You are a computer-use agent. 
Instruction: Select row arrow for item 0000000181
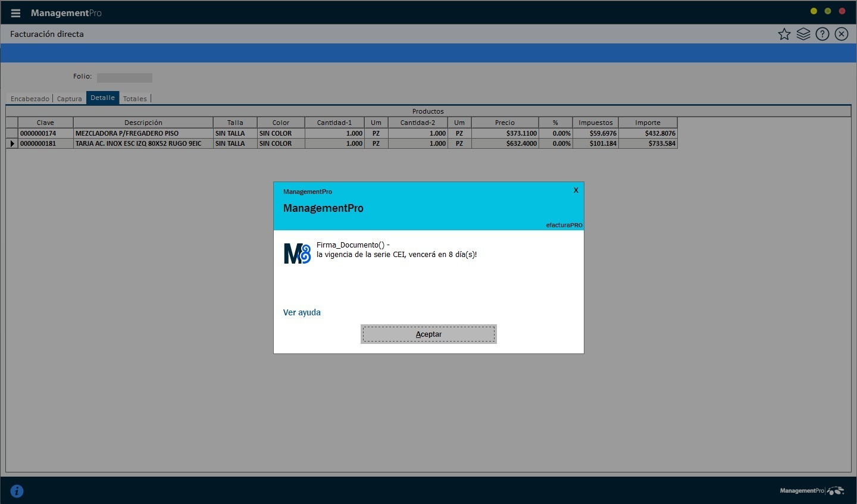tap(12, 143)
